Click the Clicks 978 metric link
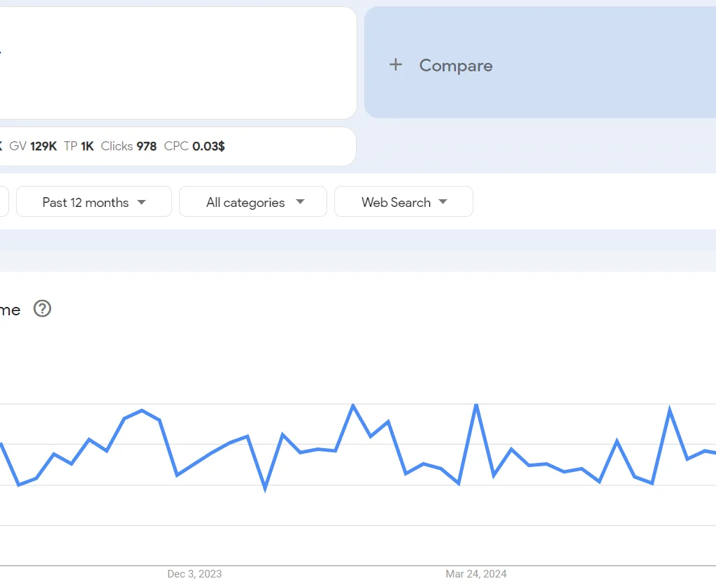The height and width of the screenshot is (588, 716). click(x=129, y=146)
